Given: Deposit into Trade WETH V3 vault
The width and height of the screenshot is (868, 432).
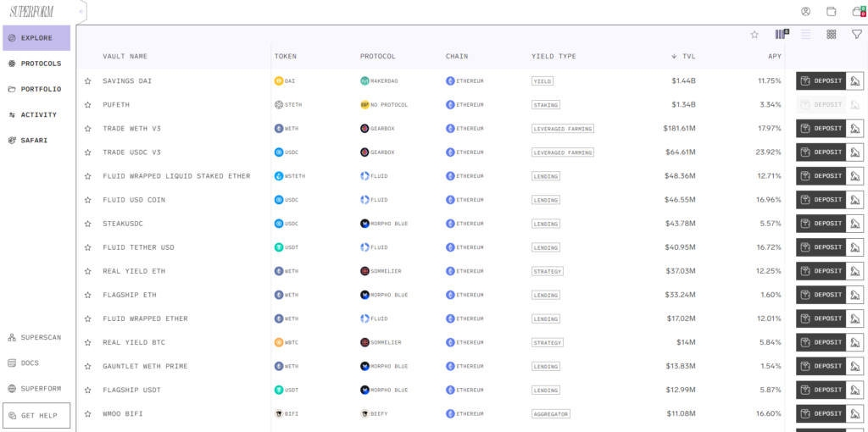Looking at the screenshot, I should [821, 128].
